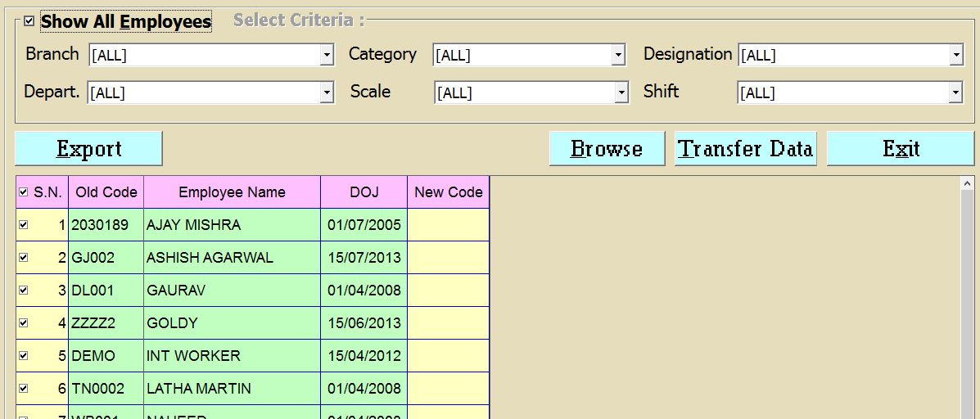Expand the Category dropdown

(x=618, y=56)
